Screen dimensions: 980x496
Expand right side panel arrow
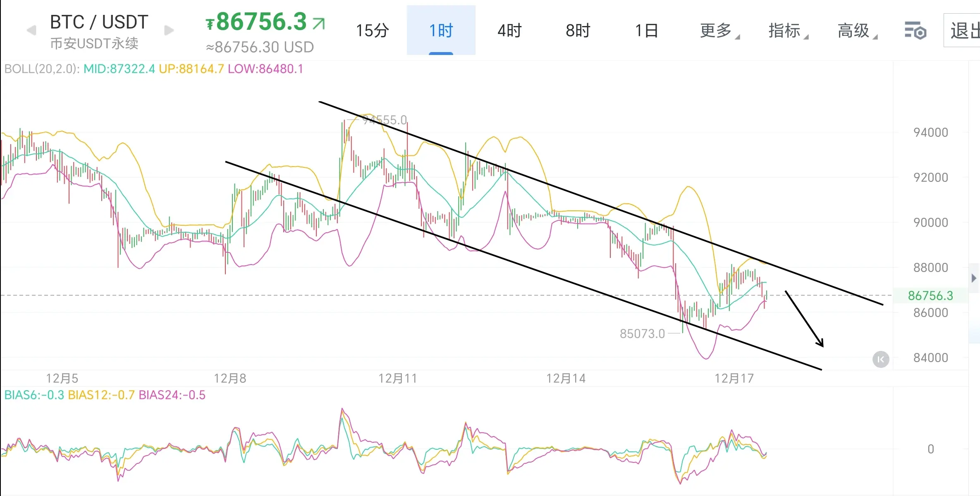tap(974, 278)
